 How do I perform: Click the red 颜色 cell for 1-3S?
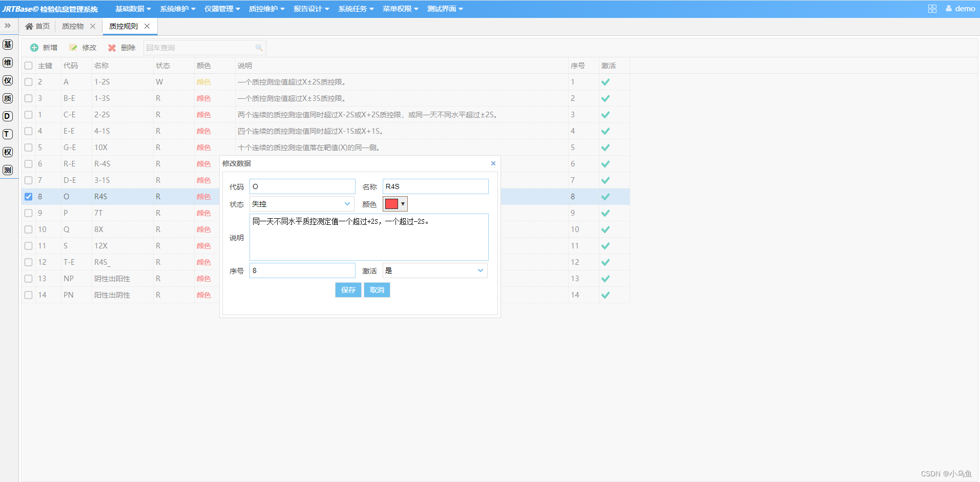pos(204,98)
